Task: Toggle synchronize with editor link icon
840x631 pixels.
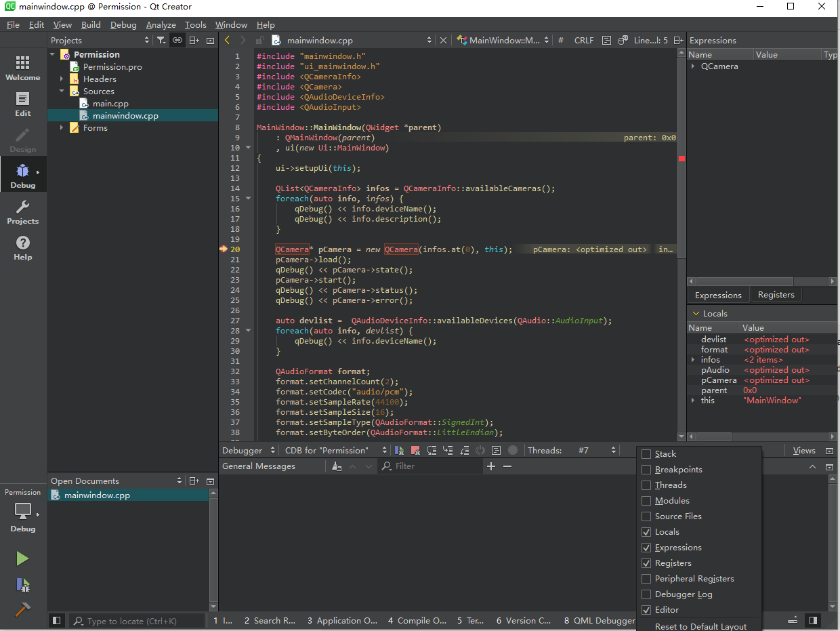Action: 177,40
